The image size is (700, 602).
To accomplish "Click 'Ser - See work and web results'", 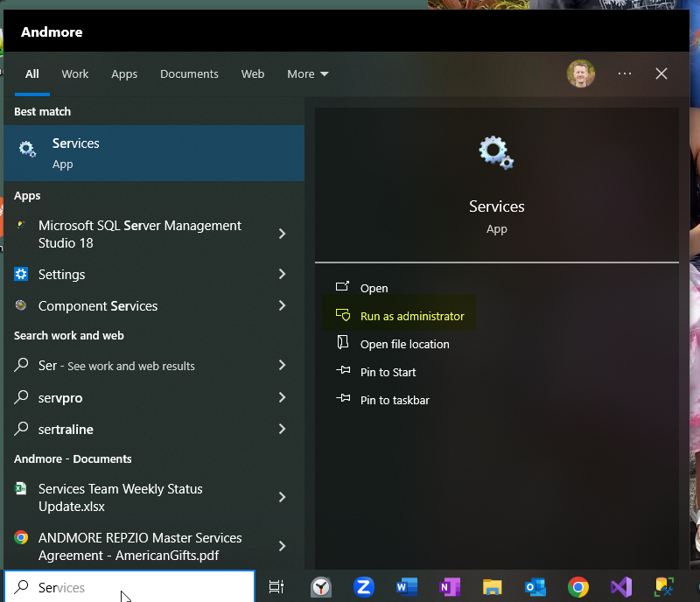I will pyautogui.click(x=116, y=366).
